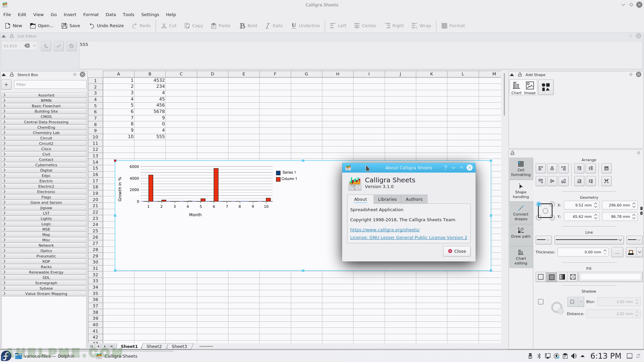Select top-right geometry anchor point
The width and height of the screenshot is (644, 362).
coord(552,204)
